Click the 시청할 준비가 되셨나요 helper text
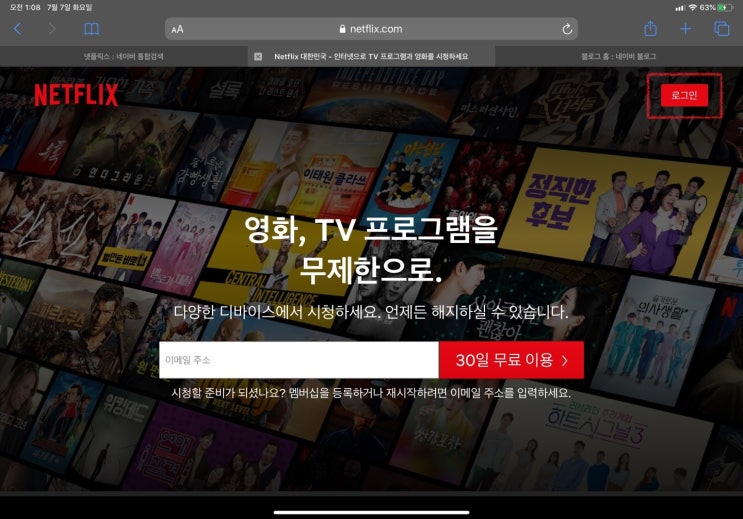Screen dimensions: 743x519 371,393
